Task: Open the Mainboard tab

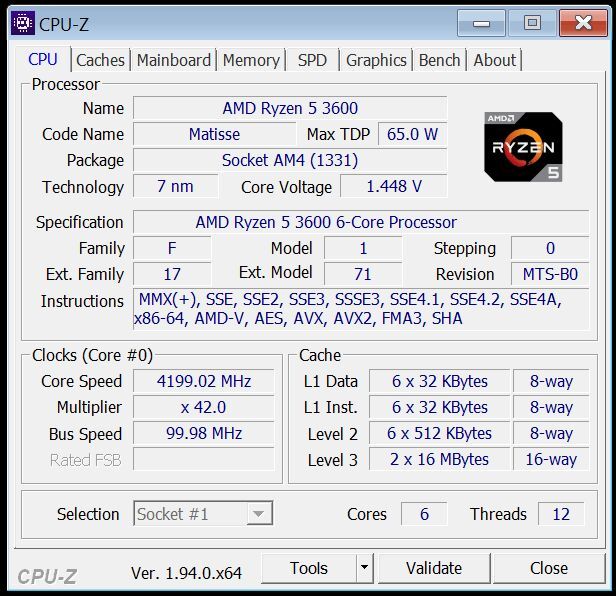Action: tap(174, 60)
